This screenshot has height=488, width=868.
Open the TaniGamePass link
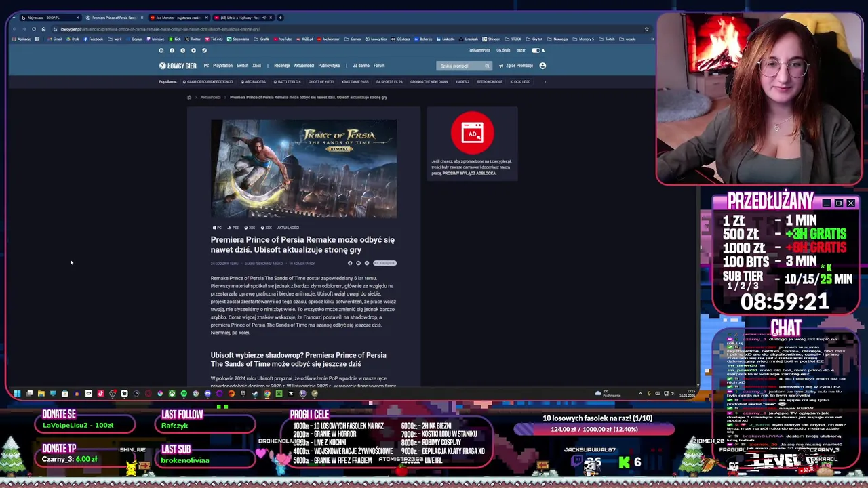479,50
